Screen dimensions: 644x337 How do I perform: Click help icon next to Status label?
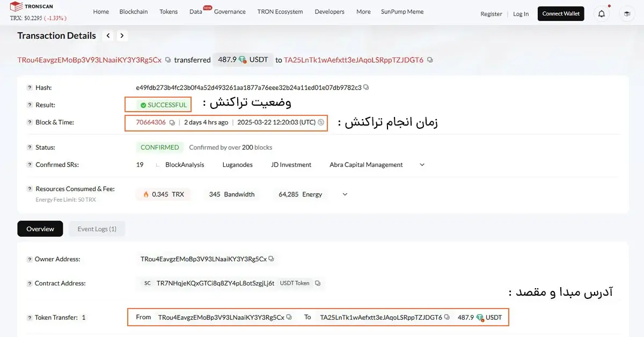(30, 148)
